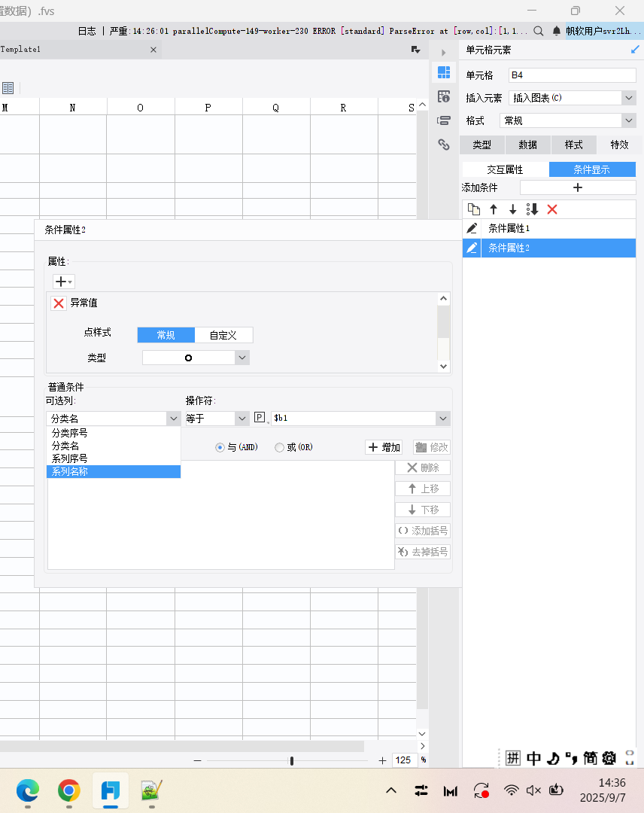This screenshot has height=813, width=644.
Task: Move condition up with arrow icon
Action: [x=494, y=209]
